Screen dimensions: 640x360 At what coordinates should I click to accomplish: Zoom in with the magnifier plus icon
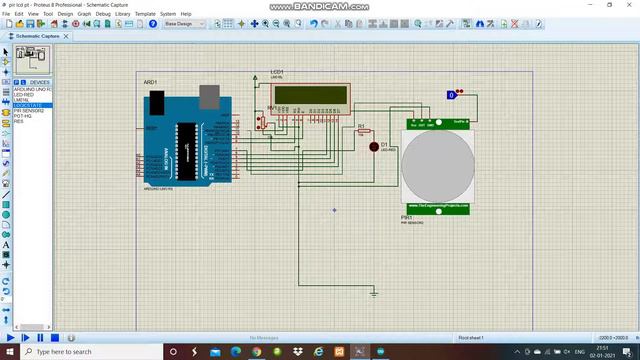coord(265,24)
